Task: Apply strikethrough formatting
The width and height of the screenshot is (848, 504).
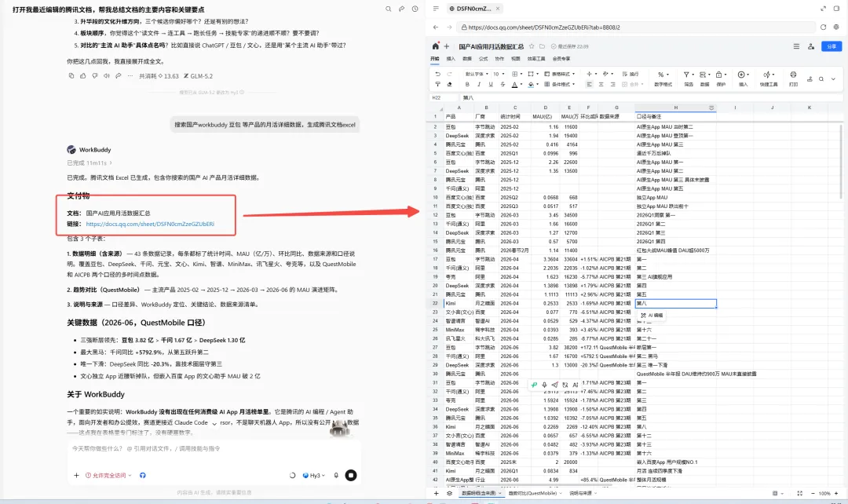Action: pos(503,84)
